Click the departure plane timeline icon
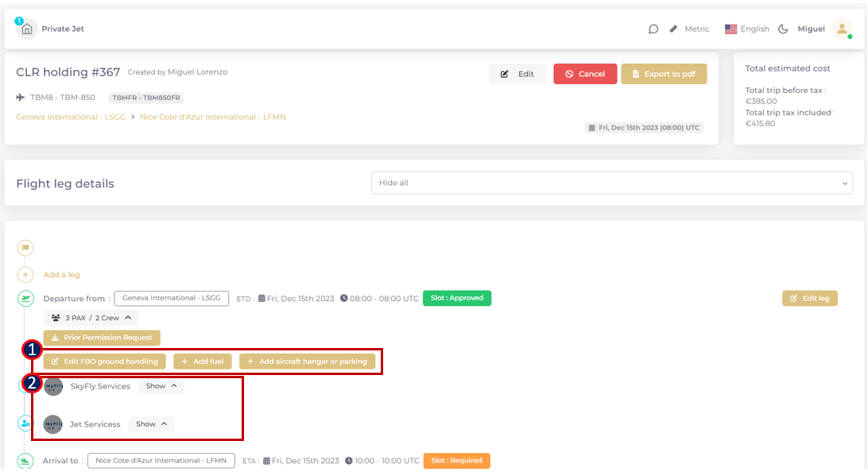Viewport: 868px width, 472px height. (x=25, y=299)
